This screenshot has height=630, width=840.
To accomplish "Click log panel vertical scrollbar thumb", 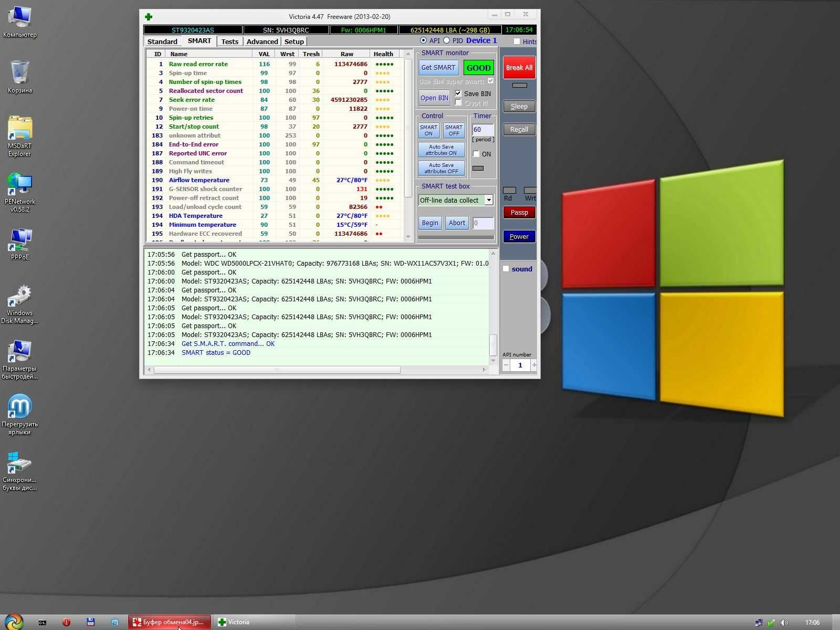I will 492,345.
